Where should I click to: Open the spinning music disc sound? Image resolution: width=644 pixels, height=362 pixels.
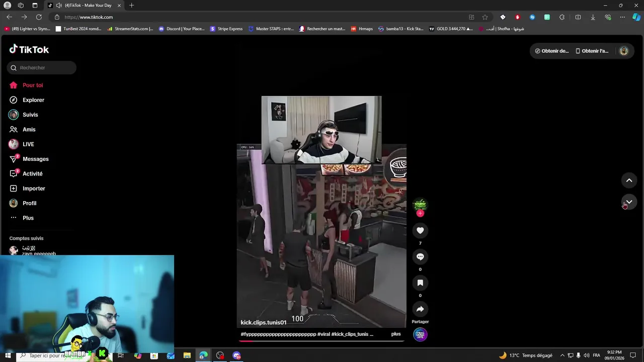point(420,334)
